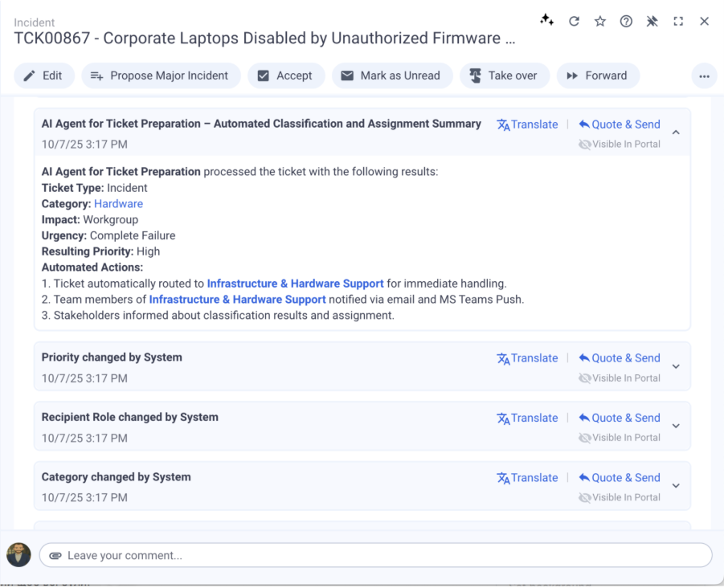724x588 pixels.
Task: Expand the Priority changed by System entry
Action: (x=676, y=366)
